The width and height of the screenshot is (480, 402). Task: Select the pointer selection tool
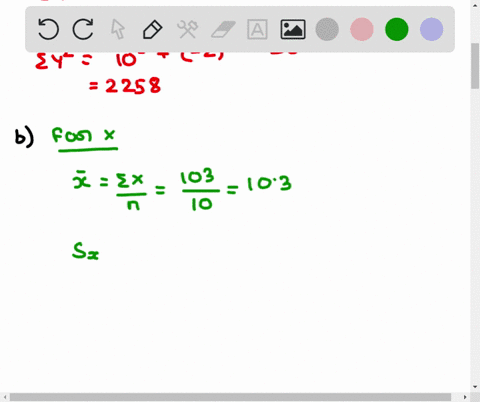(118, 29)
